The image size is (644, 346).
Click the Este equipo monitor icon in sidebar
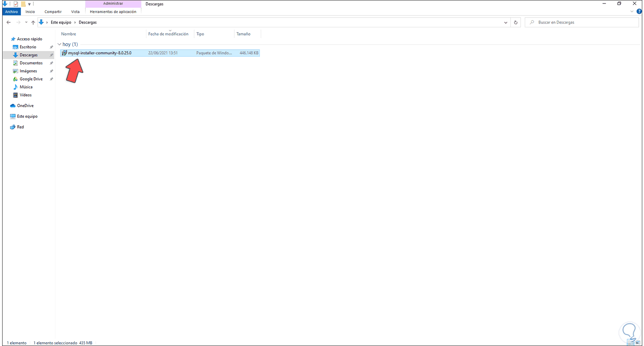[13, 116]
